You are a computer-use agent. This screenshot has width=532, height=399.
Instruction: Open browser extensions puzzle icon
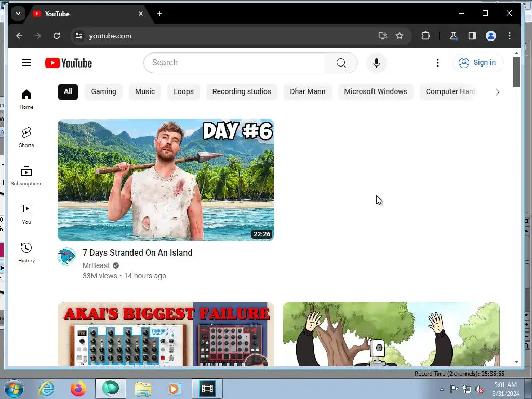coord(425,36)
